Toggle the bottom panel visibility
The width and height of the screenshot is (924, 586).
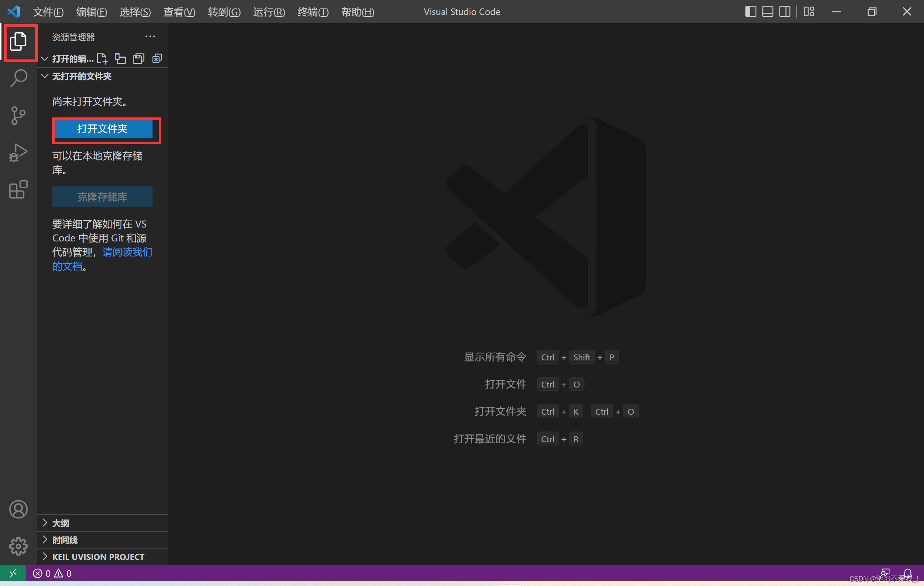[x=767, y=11]
